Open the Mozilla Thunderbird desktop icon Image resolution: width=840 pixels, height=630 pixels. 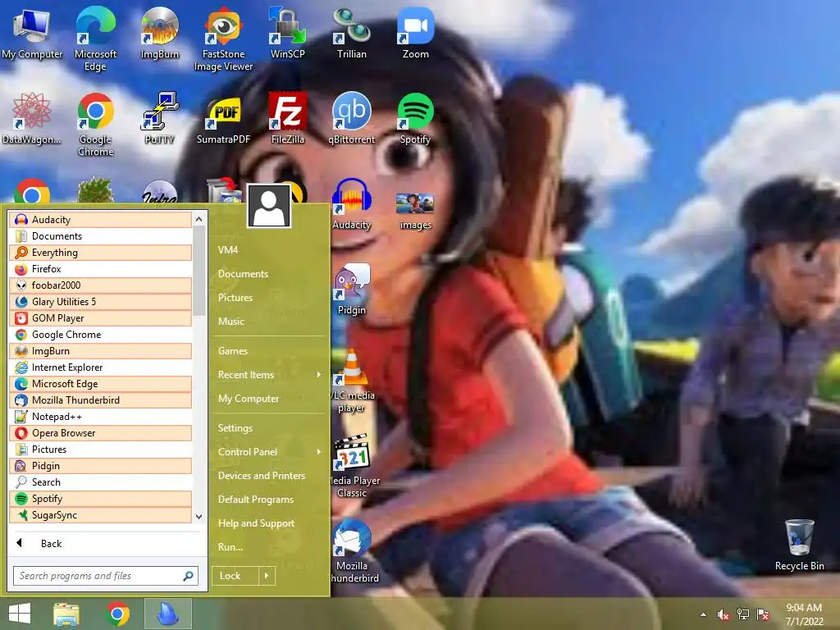(353, 550)
